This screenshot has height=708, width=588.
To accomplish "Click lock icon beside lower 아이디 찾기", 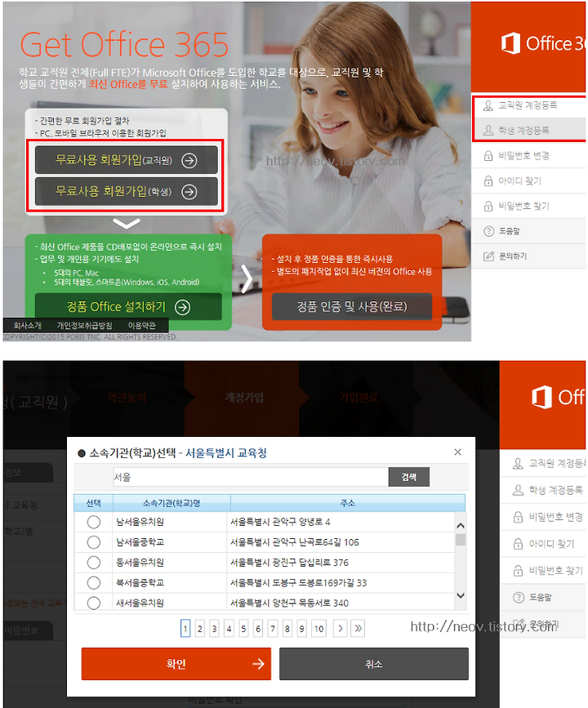I will click(518, 544).
